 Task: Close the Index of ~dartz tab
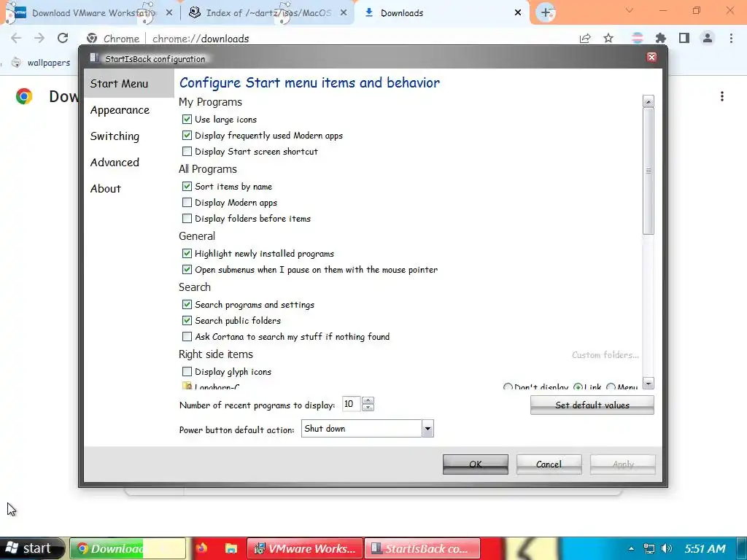click(344, 13)
